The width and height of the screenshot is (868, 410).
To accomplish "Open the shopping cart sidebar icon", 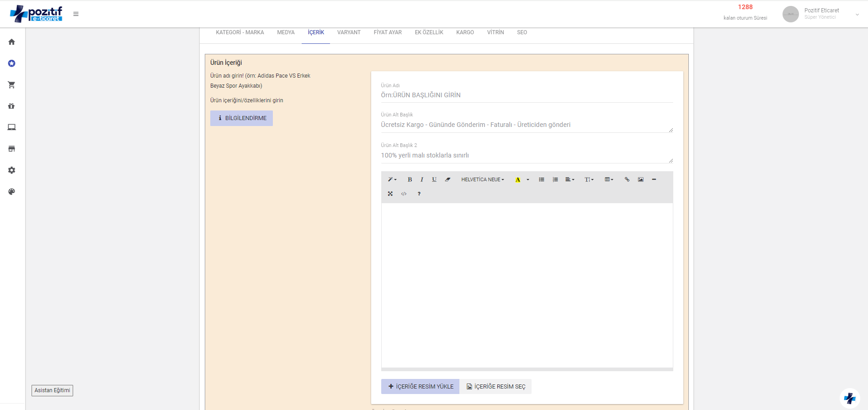I will pyautogui.click(x=12, y=85).
